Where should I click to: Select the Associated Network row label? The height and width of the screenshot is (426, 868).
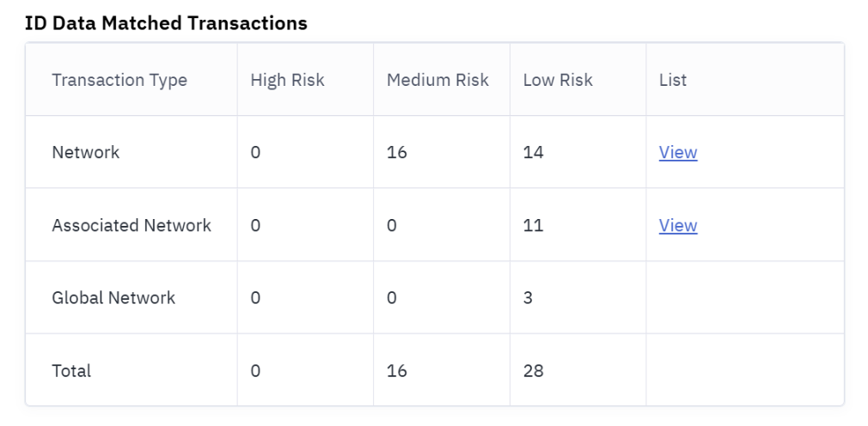pos(131,226)
